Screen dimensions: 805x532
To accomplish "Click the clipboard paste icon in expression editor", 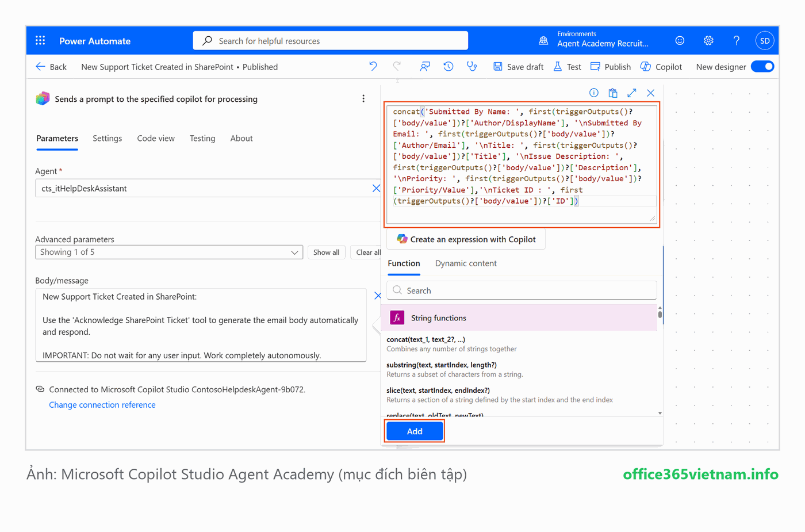I will (613, 93).
